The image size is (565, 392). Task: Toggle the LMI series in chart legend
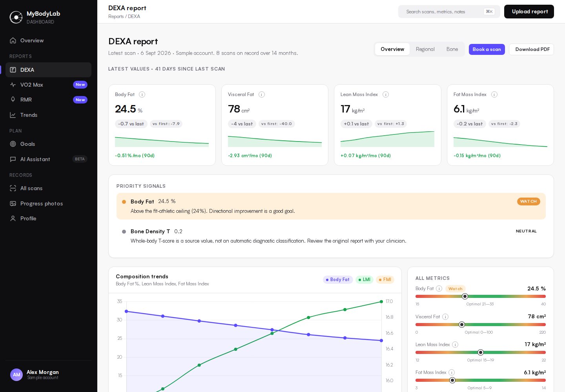[365, 279]
